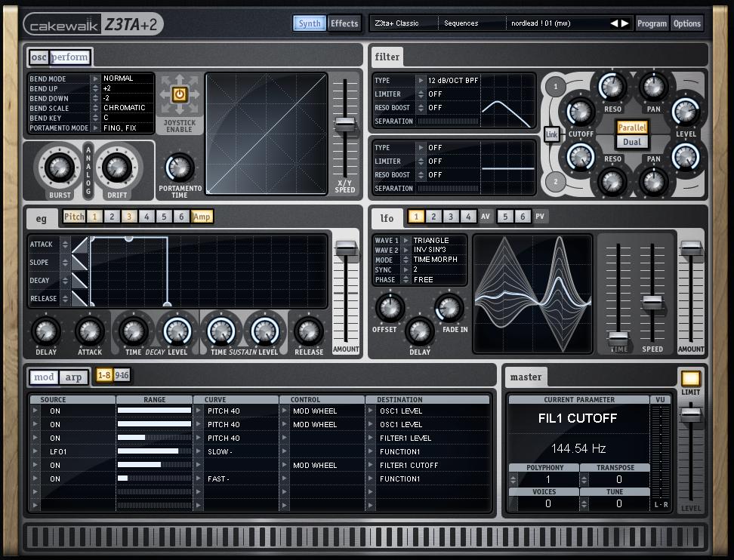Image resolution: width=734 pixels, height=560 pixels.
Task: Click the next program right arrow
Action: tap(625, 23)
